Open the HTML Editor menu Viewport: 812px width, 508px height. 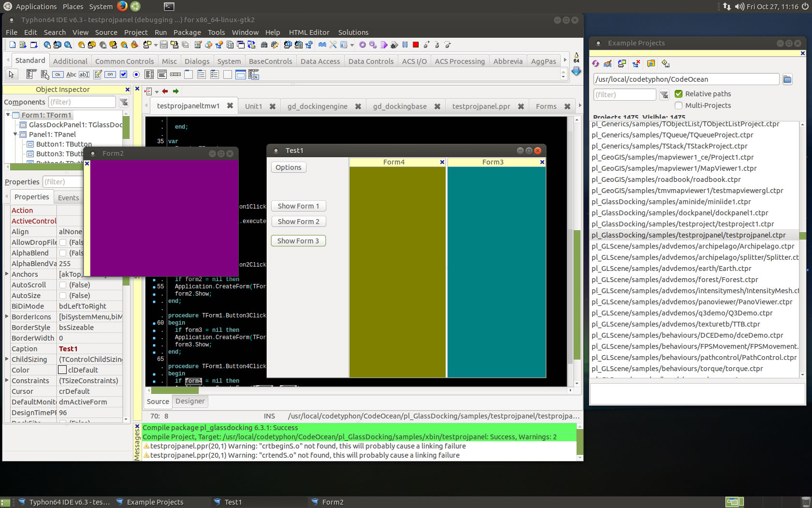309,32
